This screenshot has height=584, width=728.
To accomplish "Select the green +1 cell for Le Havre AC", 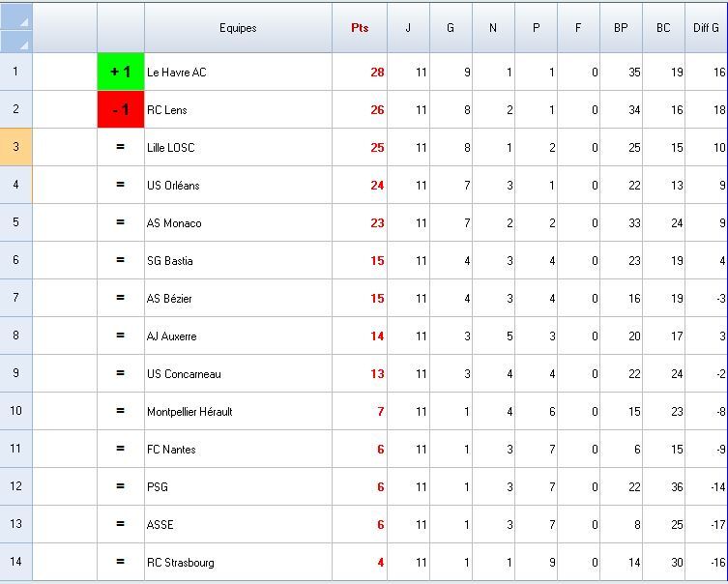I will click(x=121, y=72).
